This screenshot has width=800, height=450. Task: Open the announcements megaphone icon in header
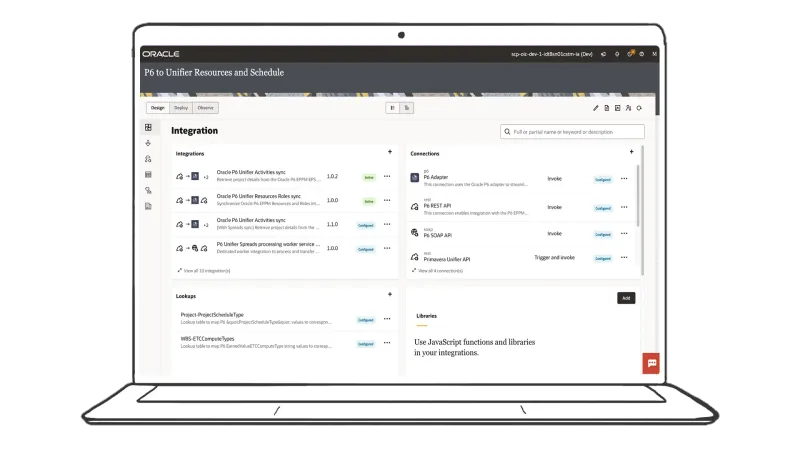click(x=604, y=54)
